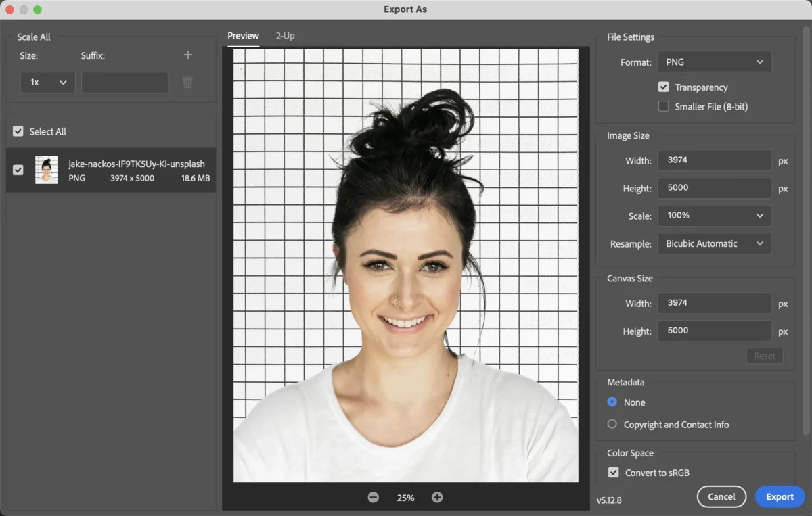Switch to the 2-Up tab
This screenshot has width=812, height=516.
(285, 35)
